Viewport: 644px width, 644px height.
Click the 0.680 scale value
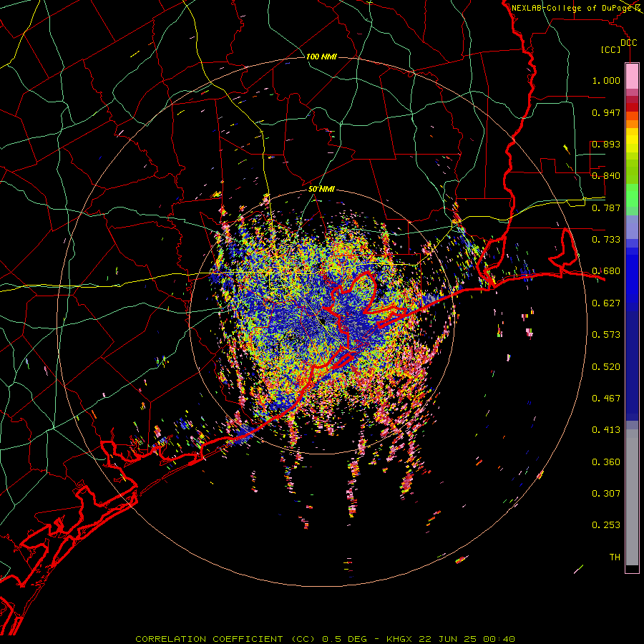point(606,271)
